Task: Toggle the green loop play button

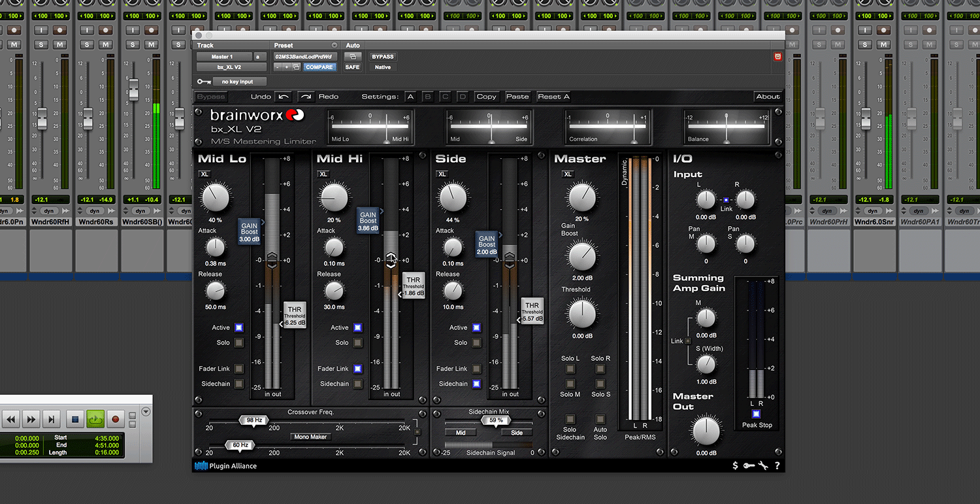Action: [95, 419]
